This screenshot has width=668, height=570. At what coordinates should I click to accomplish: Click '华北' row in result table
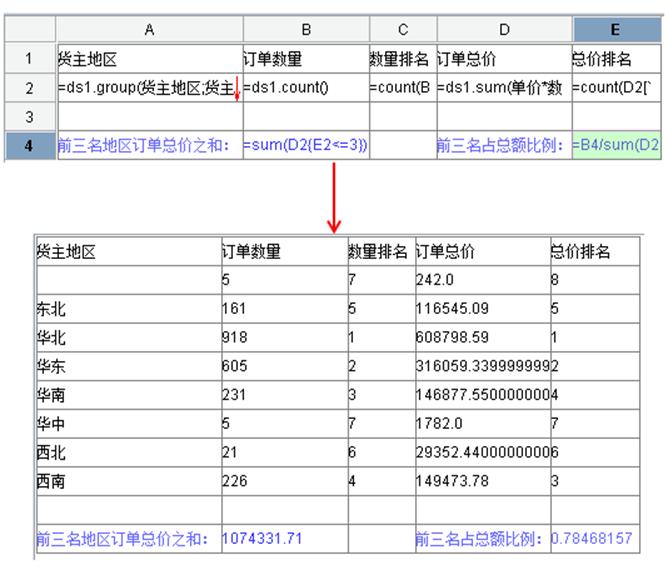tap(338, 337)
